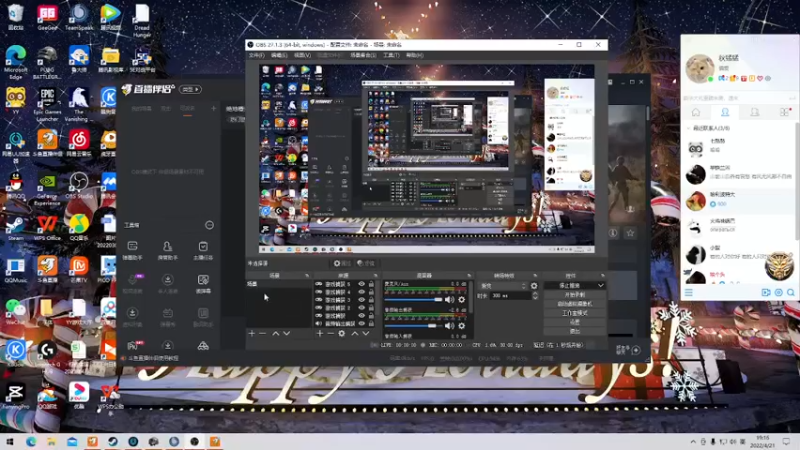
Task: Open source properties gear in the sources toolbar
Action: click(342, 333)
